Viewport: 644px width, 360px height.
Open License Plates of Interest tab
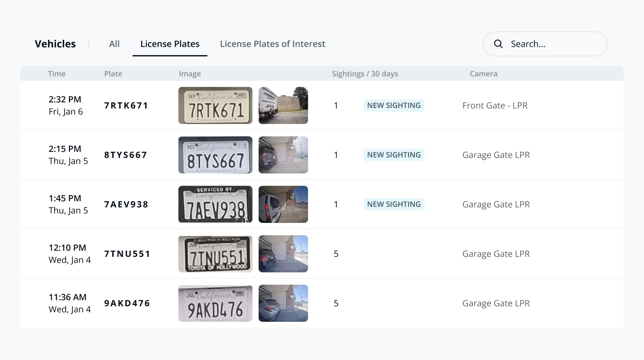point(273,44)
